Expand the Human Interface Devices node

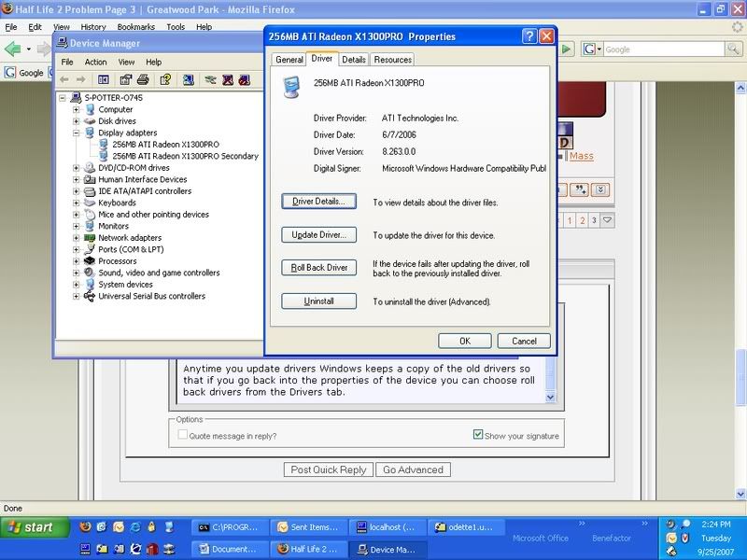coord(76,179)
